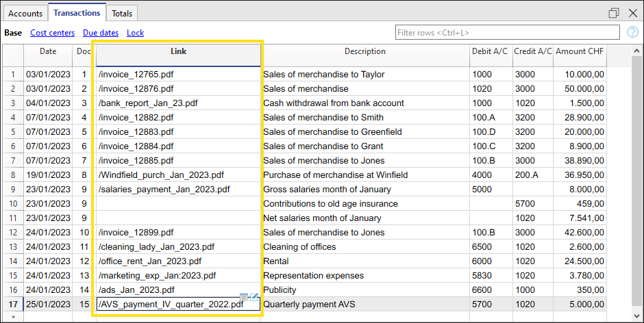The width and height of the screenshot is (644, 323).
Task: Click the help question mark icon
Action: 632,32
